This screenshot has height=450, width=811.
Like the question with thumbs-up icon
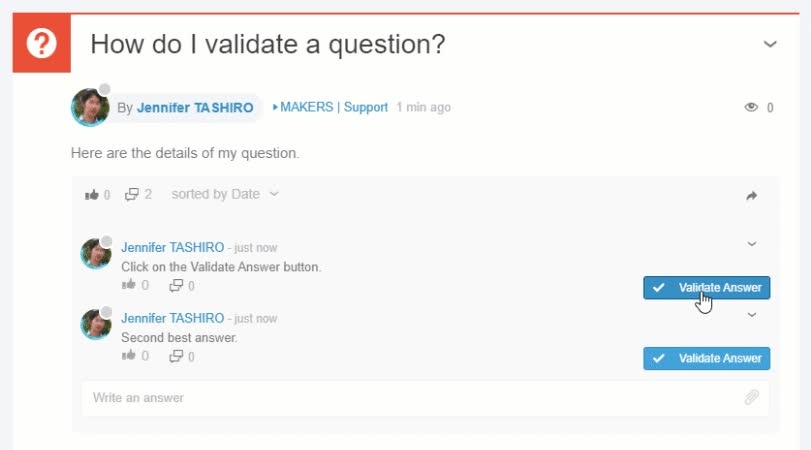(x=92, y=195)
